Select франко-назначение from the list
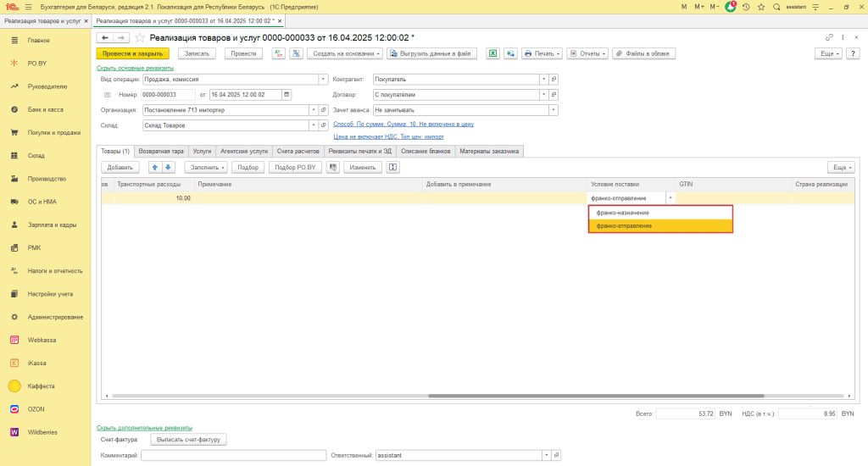This screenshot has width=868, height=466. tap(660, 213)
